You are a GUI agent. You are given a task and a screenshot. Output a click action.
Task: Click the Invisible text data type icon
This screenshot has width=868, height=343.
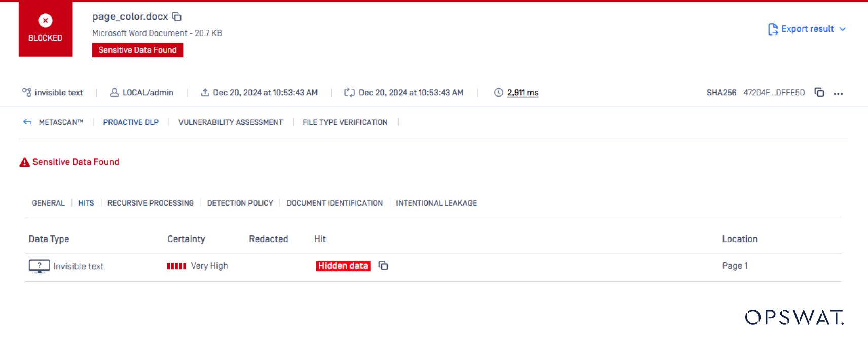pyautogui.click(x=39, y=266)
